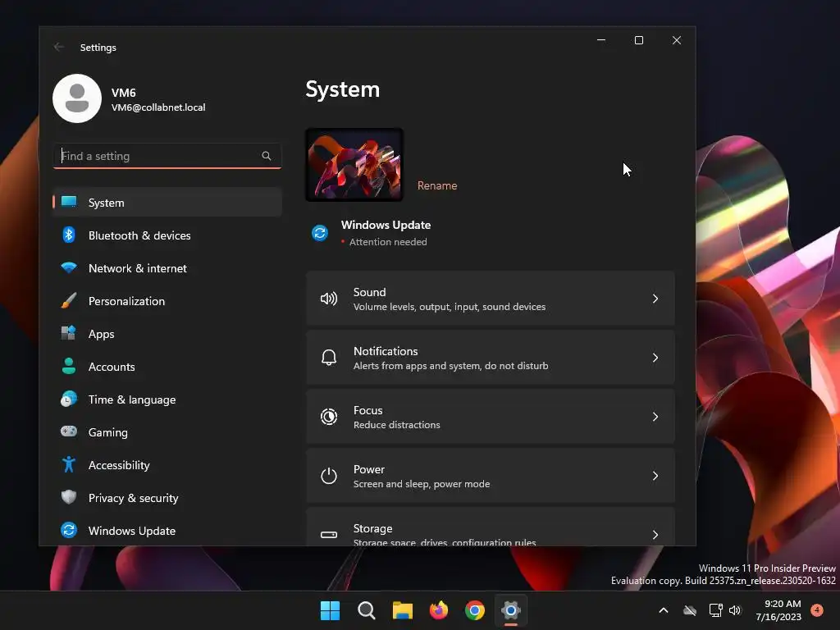
Task: Click the System monitor icon in sidebar
Action: [x=69, y=202]
